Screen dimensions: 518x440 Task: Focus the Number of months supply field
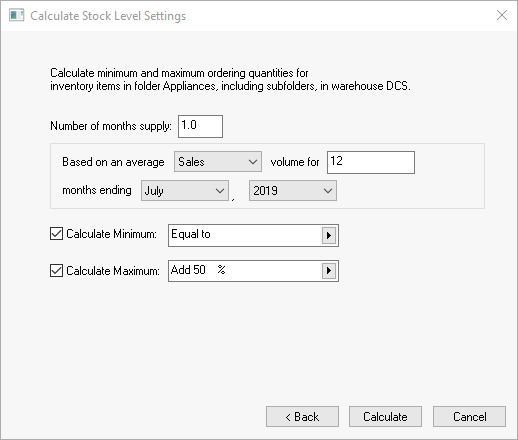pyautogui.click(x=200, y=126)
